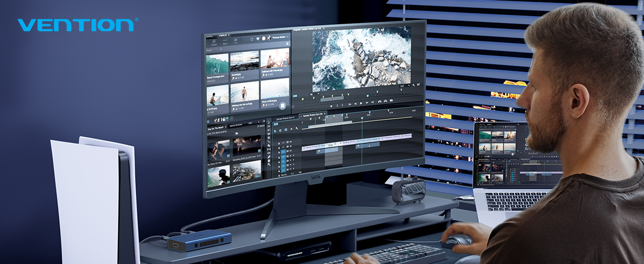Open the Thomas Szabo account dropdown
Screen dimensions: 644x264
[x=280, y=37]
